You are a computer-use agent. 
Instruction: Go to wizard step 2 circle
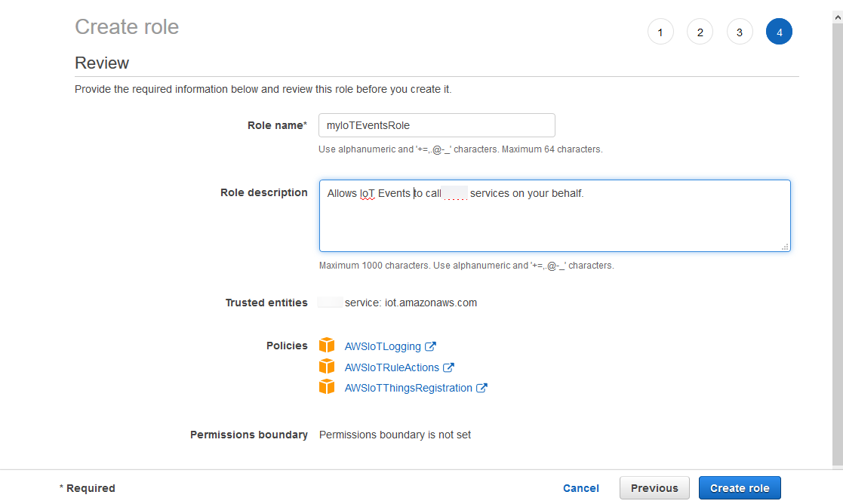700,32
